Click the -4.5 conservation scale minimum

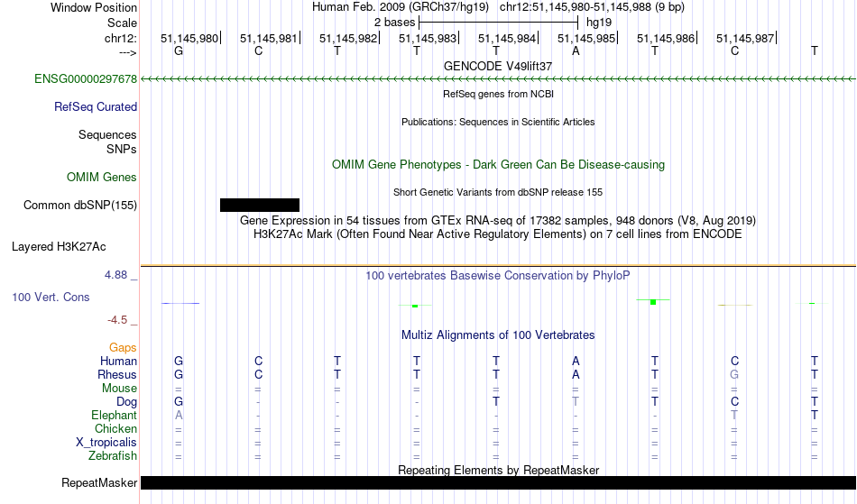(117, 319)
